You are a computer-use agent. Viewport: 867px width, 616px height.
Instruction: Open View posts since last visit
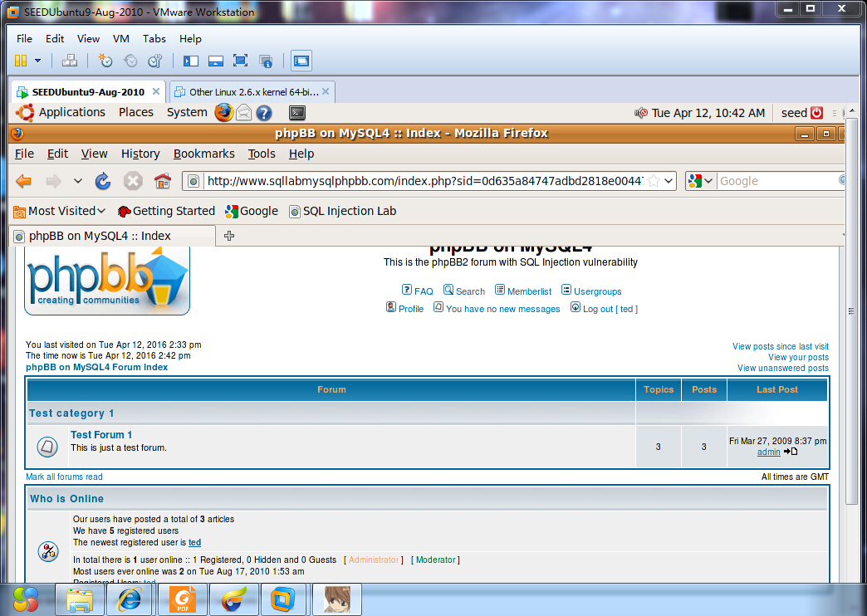pos(781,347)
